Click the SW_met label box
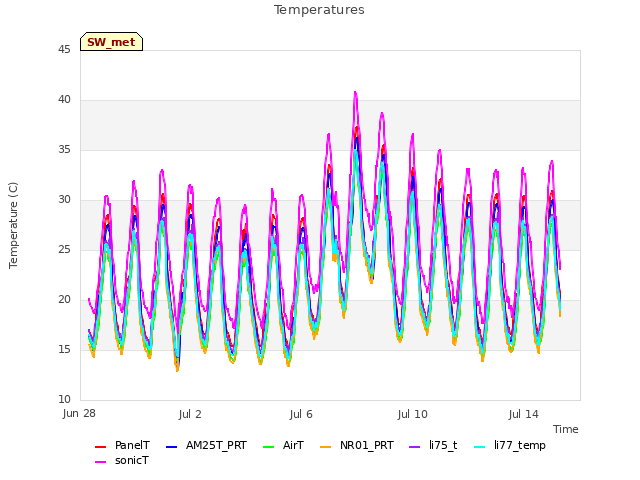The width and height of the screenshot is (640, 480). 111,42
